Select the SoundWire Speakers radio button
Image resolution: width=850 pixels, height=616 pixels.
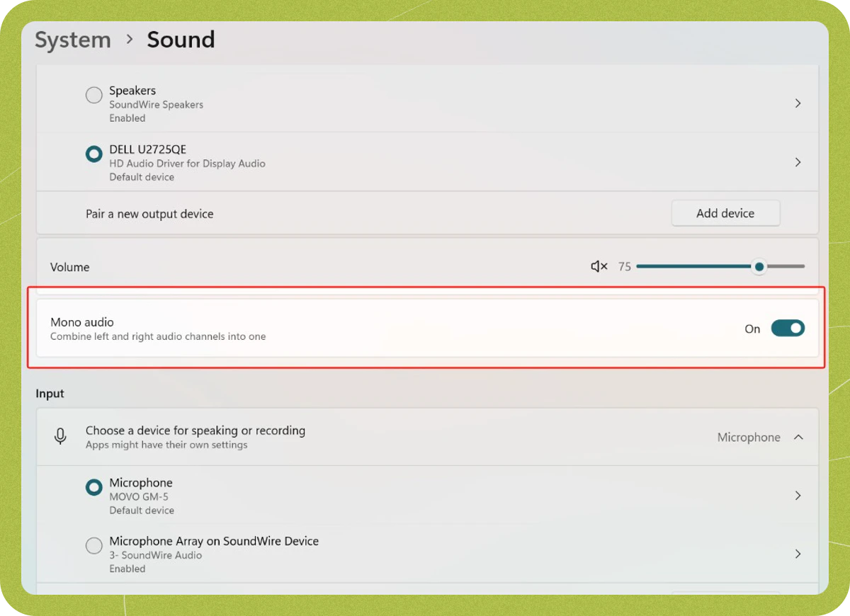coord(93,95)
